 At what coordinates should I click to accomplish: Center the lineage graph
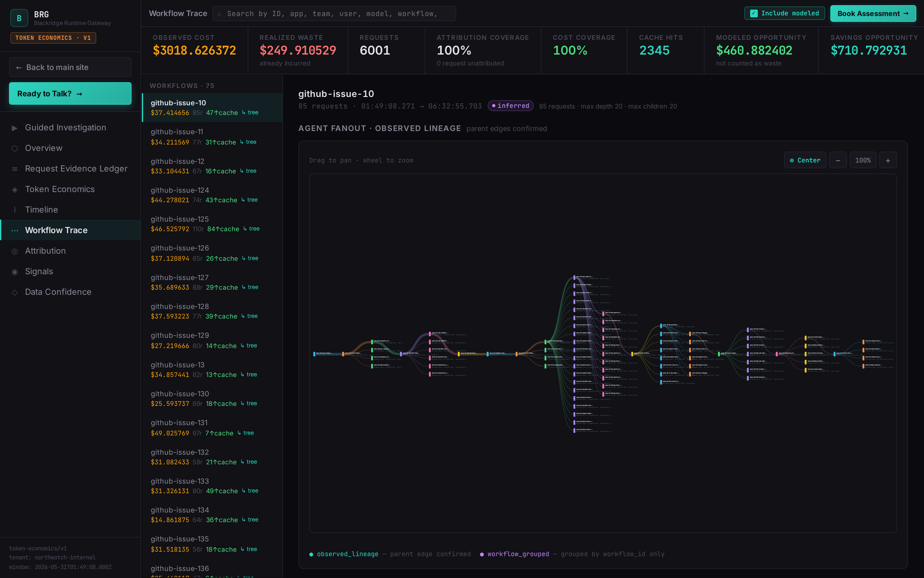click(805, 160)
